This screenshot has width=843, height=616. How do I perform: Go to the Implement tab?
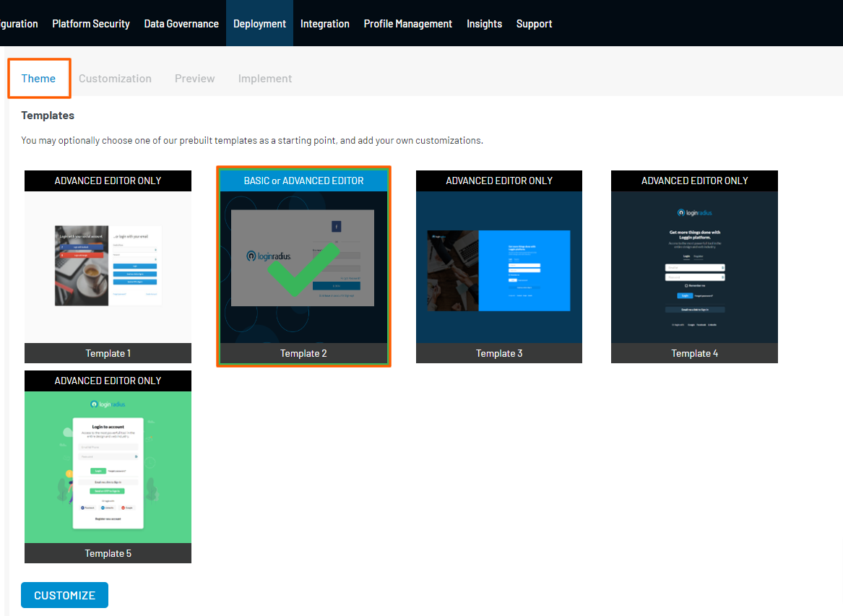[265, 79]
